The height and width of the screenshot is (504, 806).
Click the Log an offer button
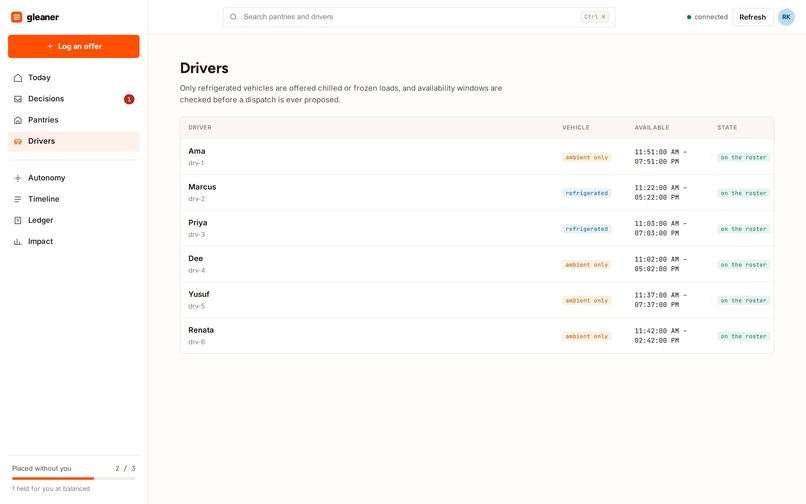(74, 46)
